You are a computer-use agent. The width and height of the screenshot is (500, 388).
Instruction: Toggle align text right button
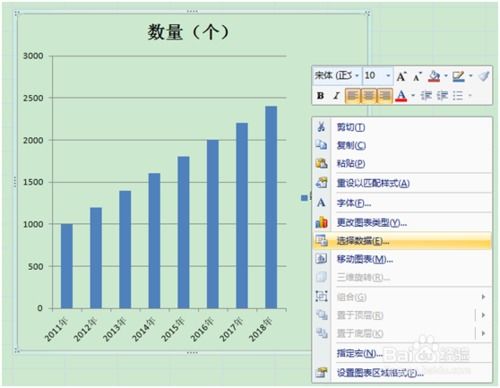point(384,96)
